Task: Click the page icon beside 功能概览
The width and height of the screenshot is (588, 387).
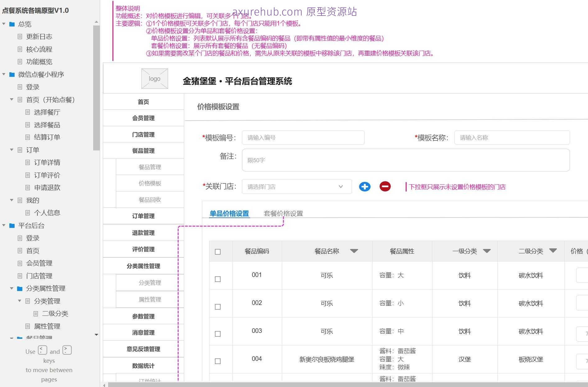Action: [x=20, y=62]
